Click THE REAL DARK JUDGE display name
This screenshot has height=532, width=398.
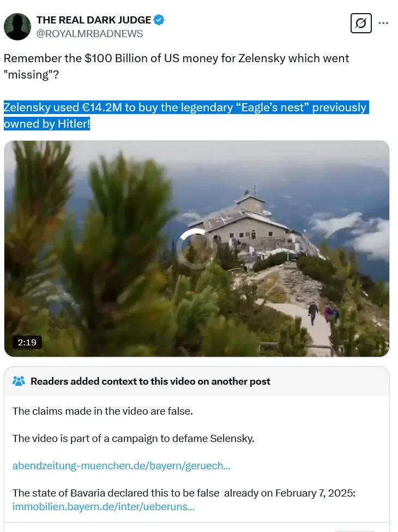94,20
